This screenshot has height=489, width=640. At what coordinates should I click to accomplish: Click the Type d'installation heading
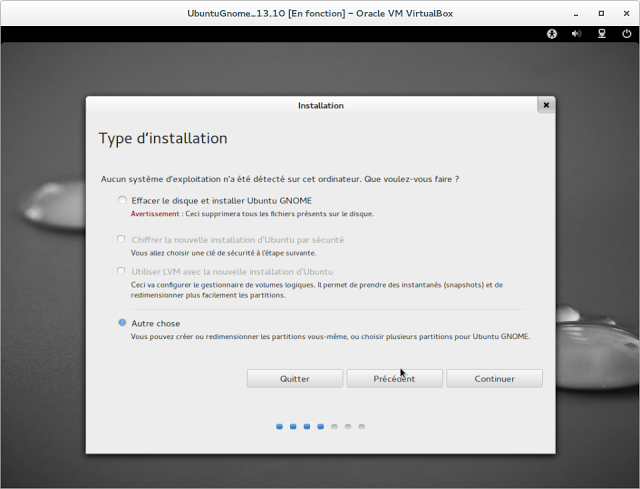click(163, 138)
